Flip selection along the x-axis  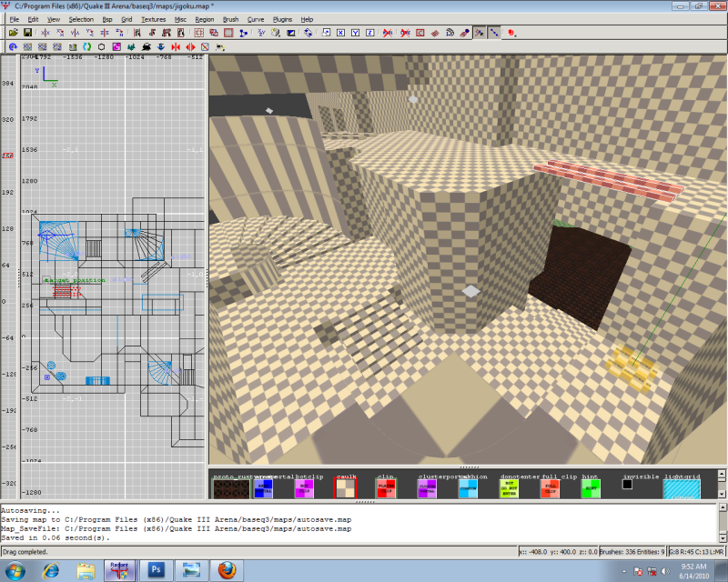pos(45,33)
